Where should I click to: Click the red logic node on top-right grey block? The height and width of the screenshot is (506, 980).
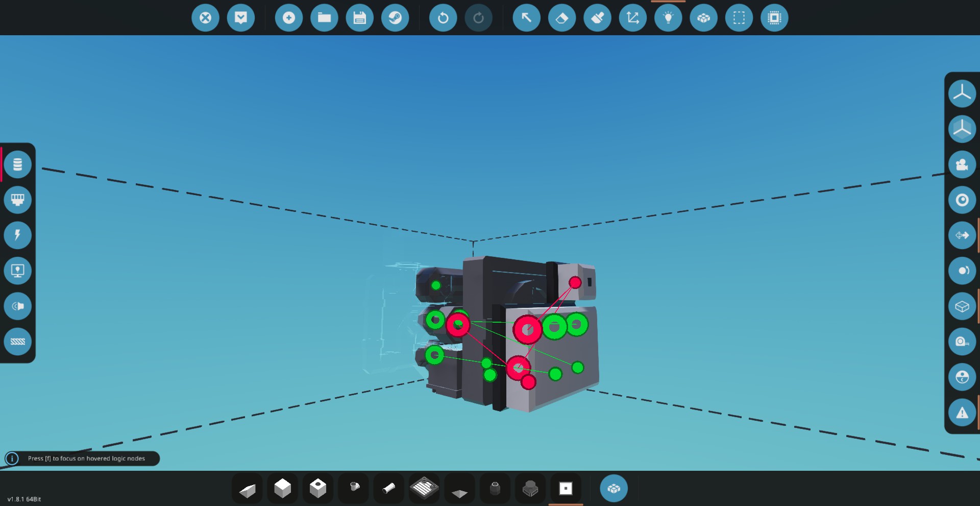pyautogui.click(x=575, y=282)
